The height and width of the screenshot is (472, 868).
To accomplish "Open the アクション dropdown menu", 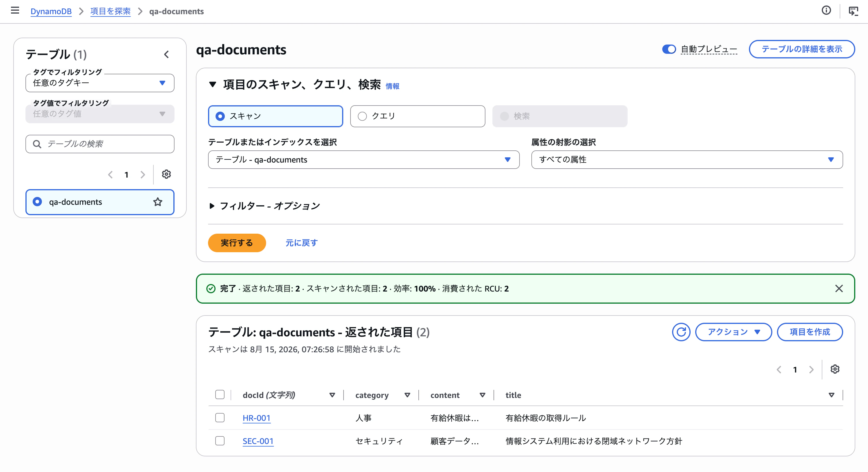I will click(x=733, y=332).
